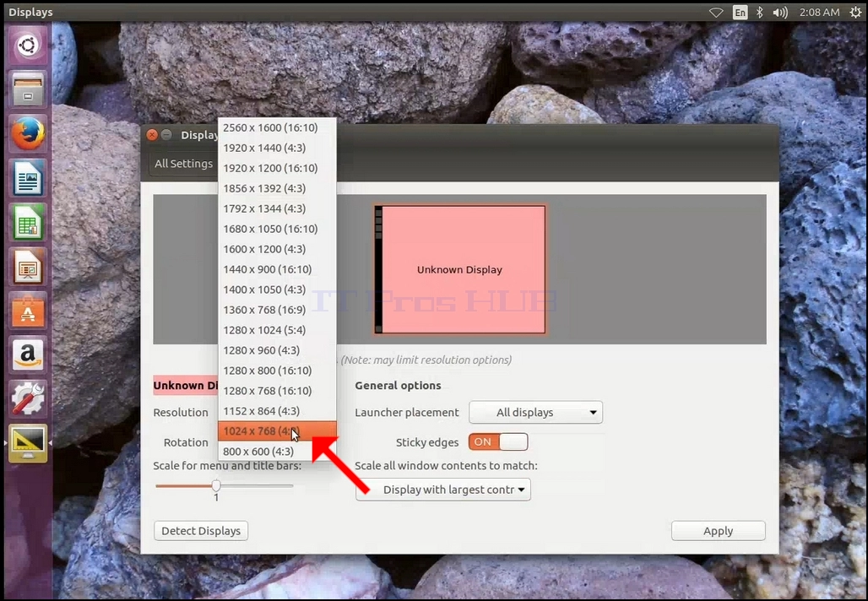Screen dimensions: 868x601
Task: Open Ubuntu Software Center icon
Action: tap(28, 311)
